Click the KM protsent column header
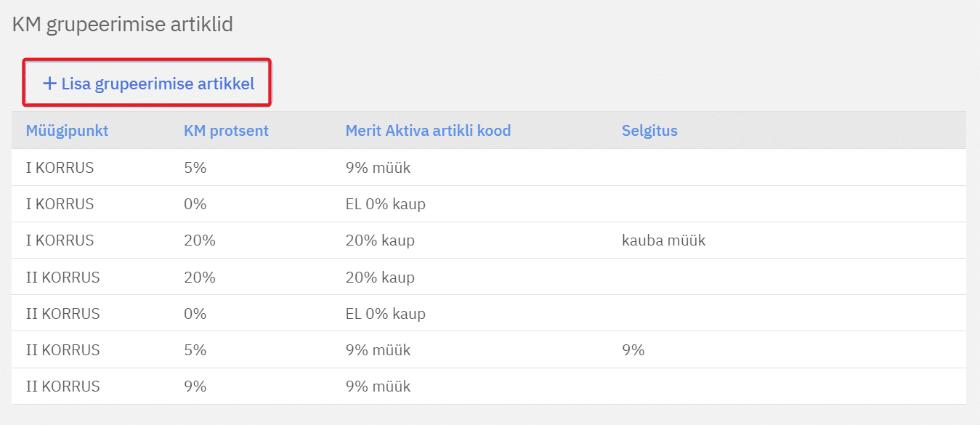The height and width of the screenshot is (425, 980). [x=226, y=131]
